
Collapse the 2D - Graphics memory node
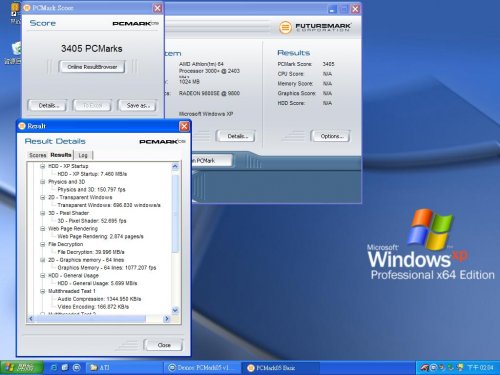click(43, 260)
